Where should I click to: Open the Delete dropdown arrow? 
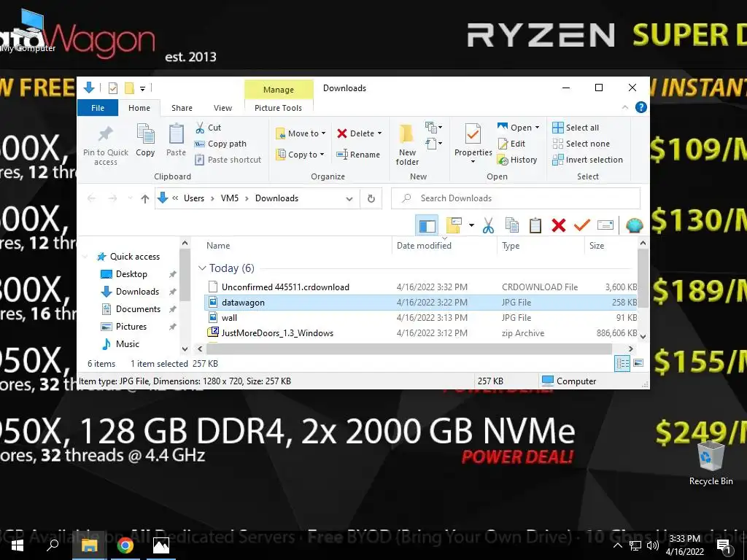(379, 133)
